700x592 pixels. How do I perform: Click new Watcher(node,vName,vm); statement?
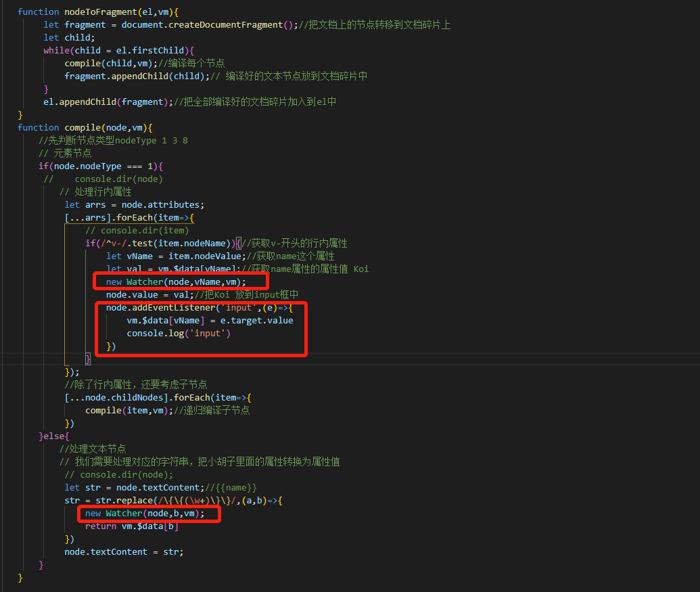click(x=176, y=282)
